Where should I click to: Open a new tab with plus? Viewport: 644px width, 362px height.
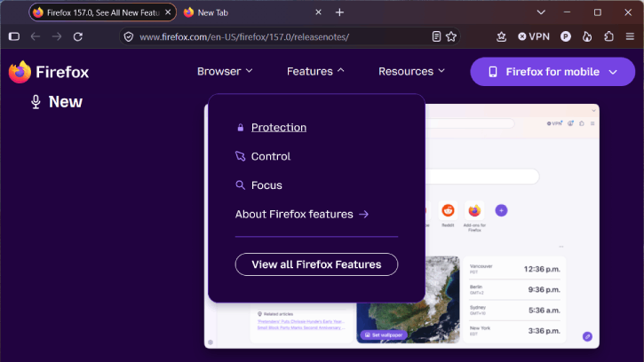(x=339, y=12)
